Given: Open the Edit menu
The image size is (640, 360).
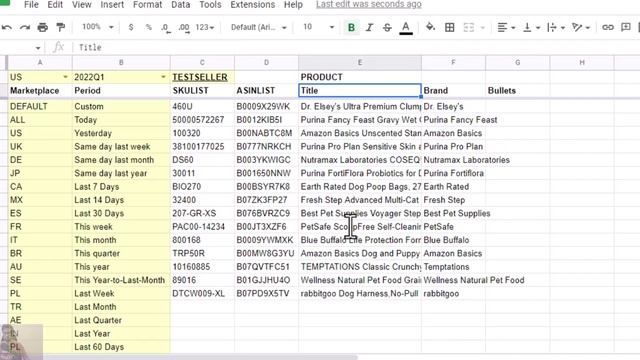Looking at the screenshot, I should tap(55, 5).
